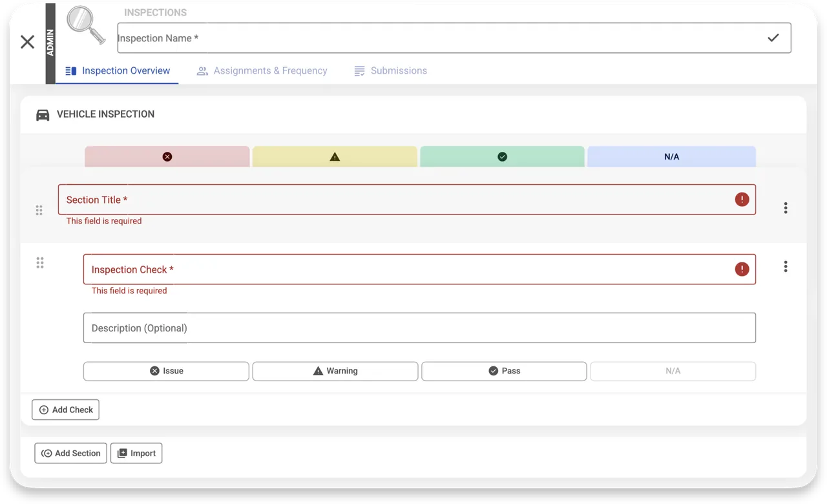Toggle the Warning response option
827x504 pixels.
point(335,371)
